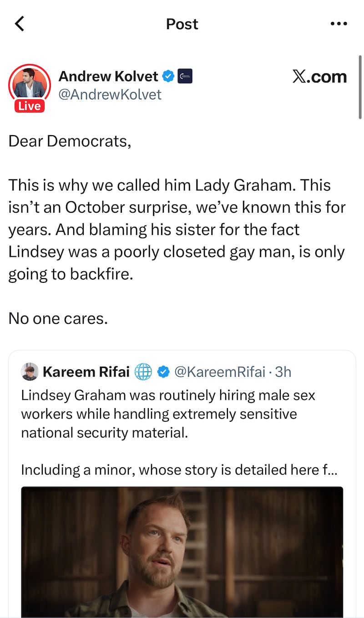The height and width of the screenshot is (618, 364).
Task: Click the 3h timestamp on quoted post
Action: coord(283,372)
